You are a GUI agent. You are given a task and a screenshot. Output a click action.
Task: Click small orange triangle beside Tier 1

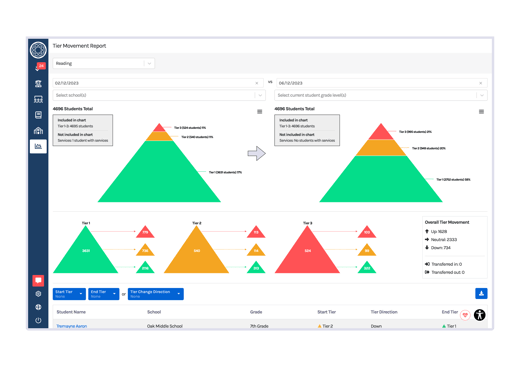pos(145,251)
